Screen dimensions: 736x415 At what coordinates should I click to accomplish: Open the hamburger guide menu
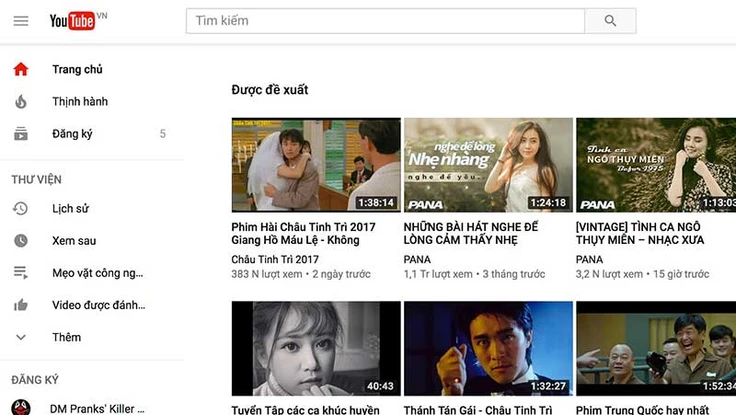point(21,21)
